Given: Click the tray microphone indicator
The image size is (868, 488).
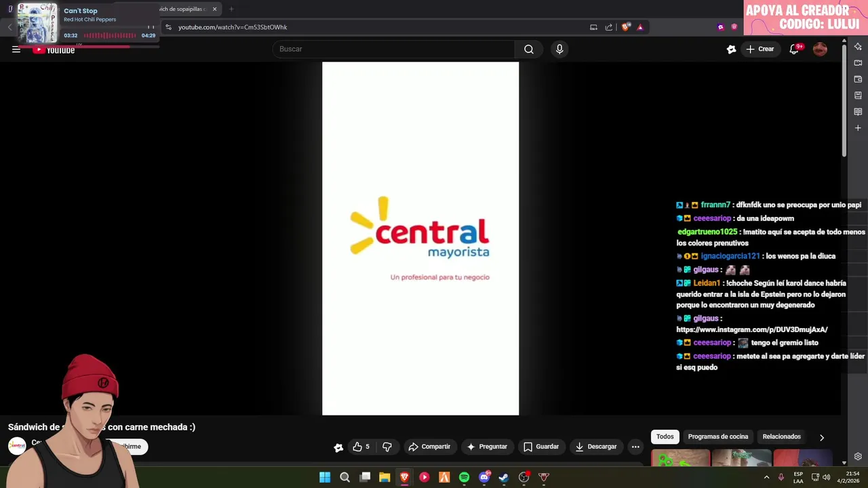Looking at the screenshot, I should (x=781, y=477).
